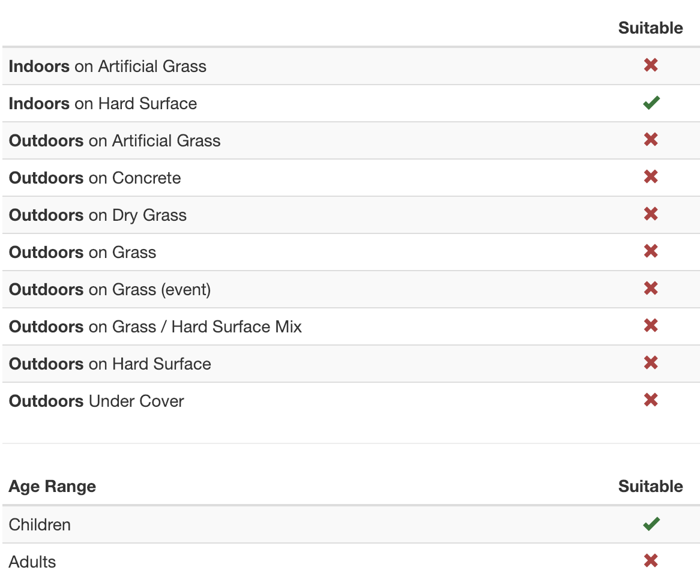
Task: Click red cross for Outdoors on Artificial Grass
Action: [651, 140]
